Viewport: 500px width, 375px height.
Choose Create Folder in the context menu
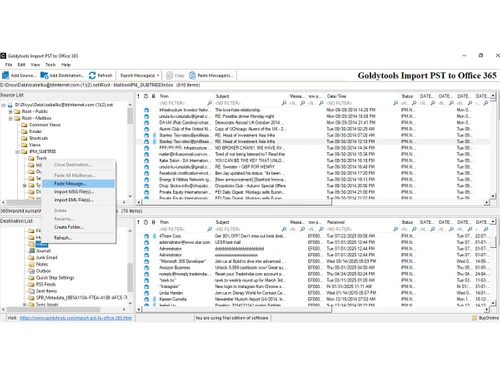78,227
